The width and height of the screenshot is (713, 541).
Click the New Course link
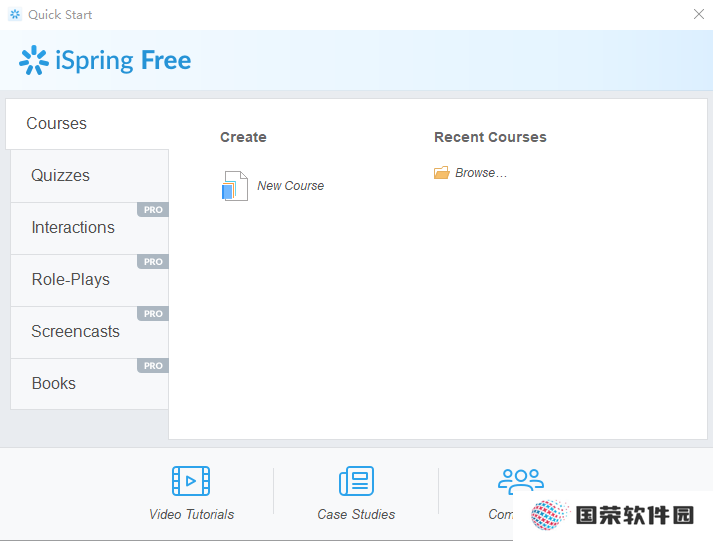coord(291,186)
